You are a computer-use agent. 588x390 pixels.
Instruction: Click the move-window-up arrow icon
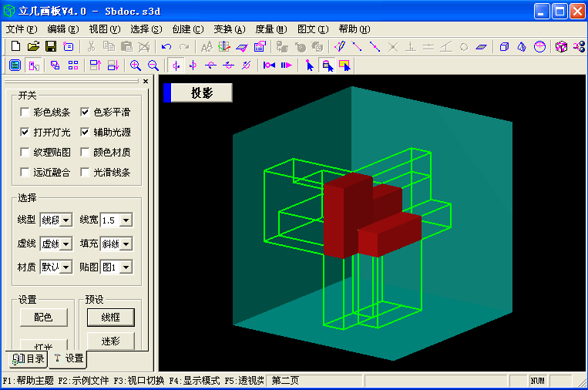pyautogui.click(x=96, y=66)
